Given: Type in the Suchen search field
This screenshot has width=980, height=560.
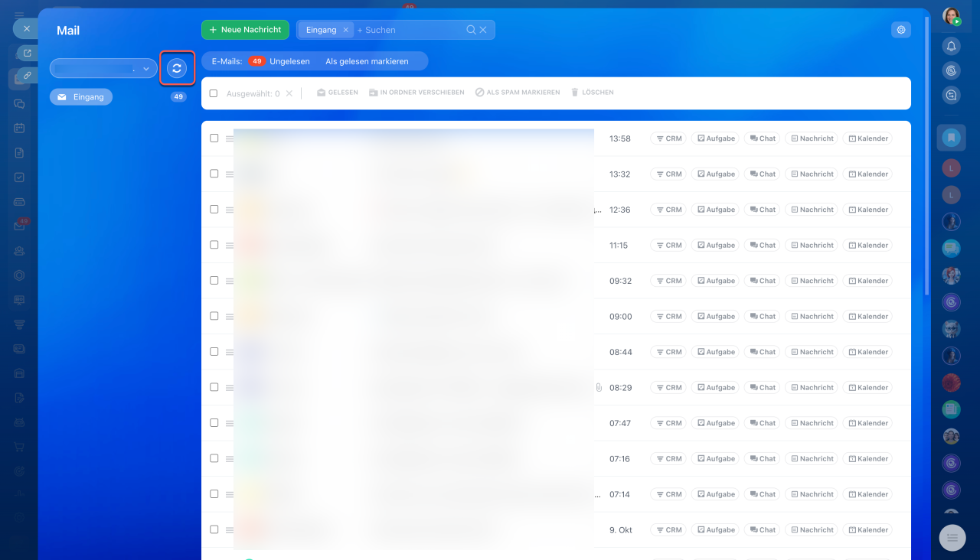Looking at the screenshot, I should [410, 30].
